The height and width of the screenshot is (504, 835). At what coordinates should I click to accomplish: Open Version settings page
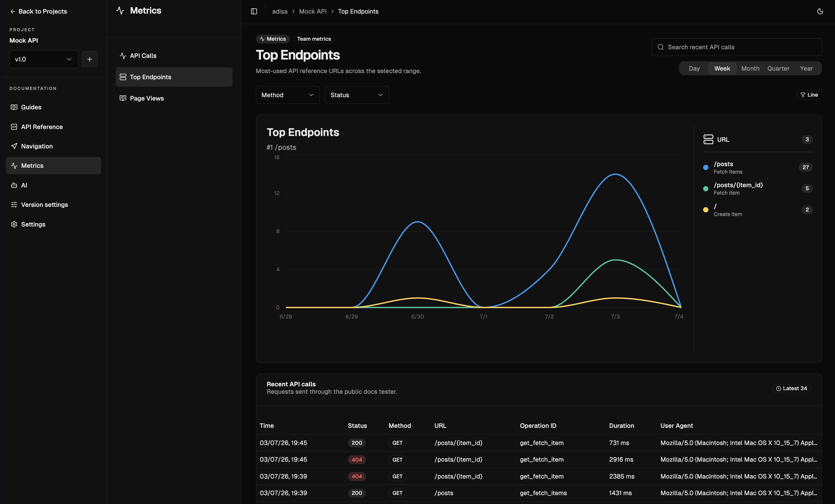(53, 205)
